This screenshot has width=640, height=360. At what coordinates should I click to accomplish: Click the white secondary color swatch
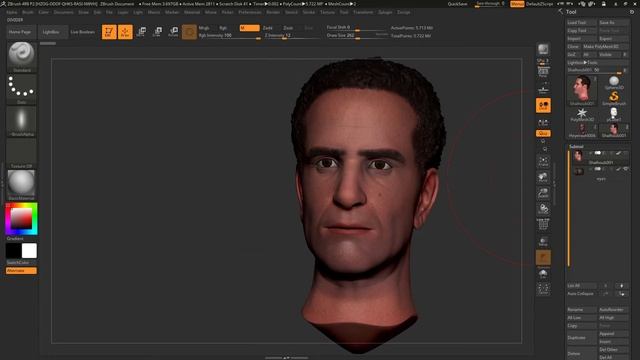pyautogui.click(x=29, y=251)
